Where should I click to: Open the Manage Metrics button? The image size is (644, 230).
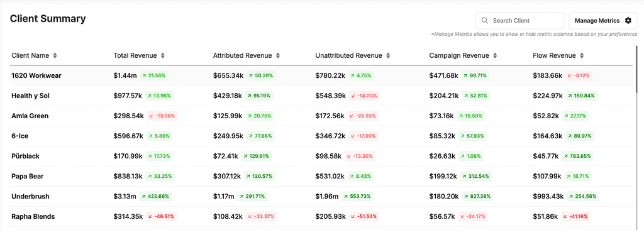(x=603, y=21)
